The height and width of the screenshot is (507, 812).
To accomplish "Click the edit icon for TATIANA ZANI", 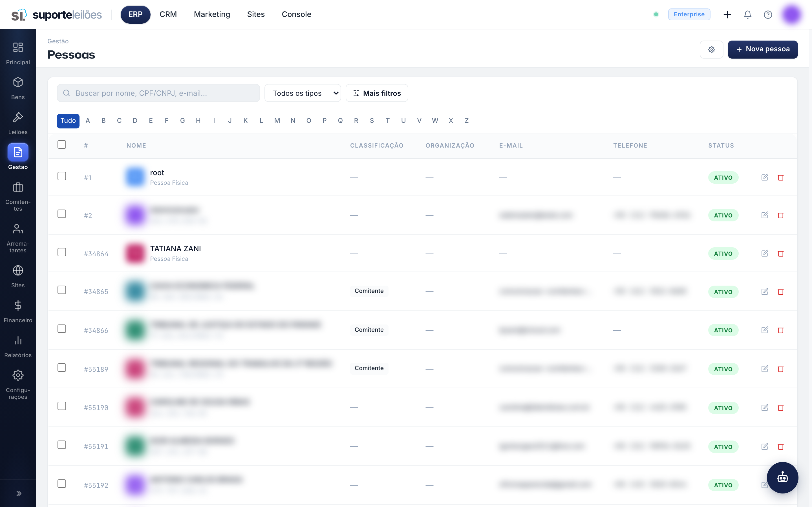I will click(x=765, y=253).
